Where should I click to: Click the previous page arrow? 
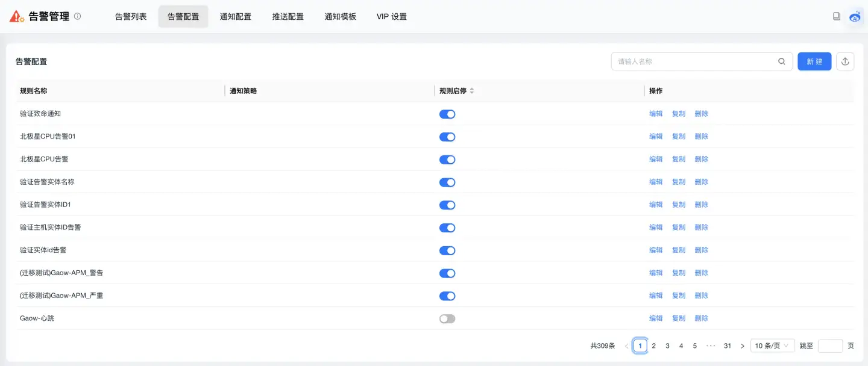[626, 345]
